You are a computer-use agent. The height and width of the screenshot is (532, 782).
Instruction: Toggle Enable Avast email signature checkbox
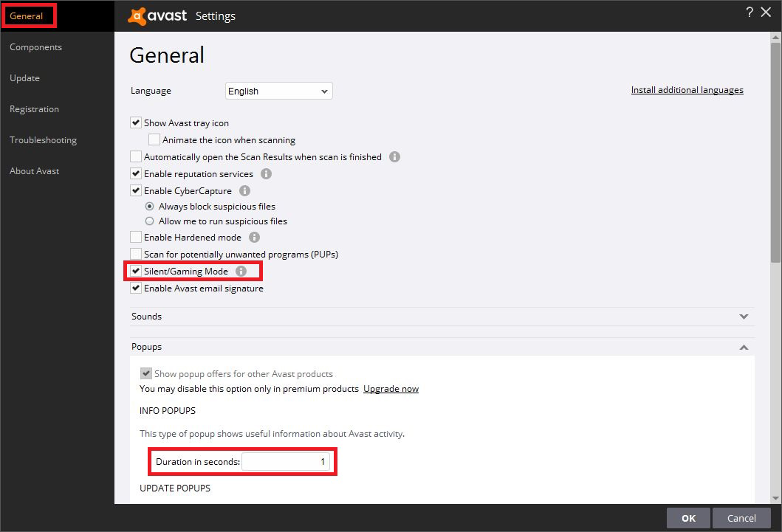(136, 288)
